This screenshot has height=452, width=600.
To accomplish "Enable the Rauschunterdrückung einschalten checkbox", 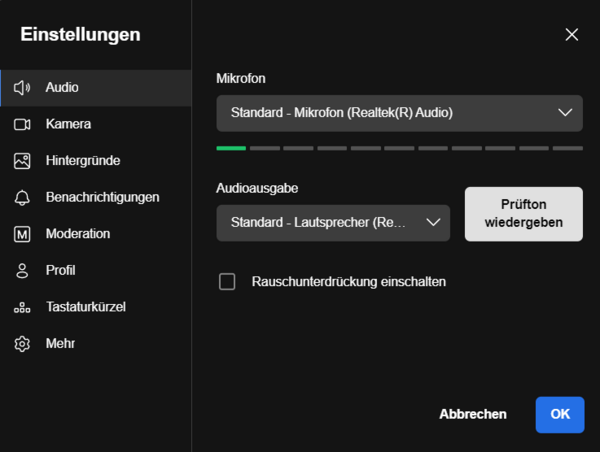I will (x=227, y=282).
